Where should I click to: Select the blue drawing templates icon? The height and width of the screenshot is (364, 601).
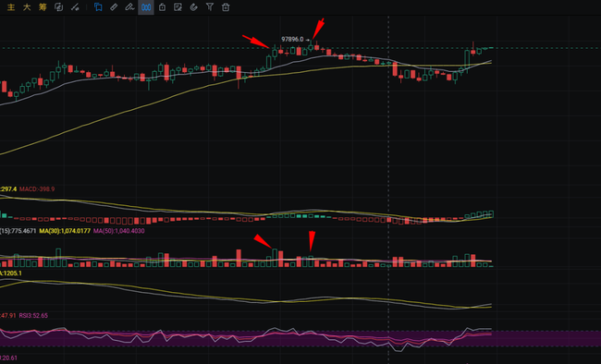pos(98,6)
